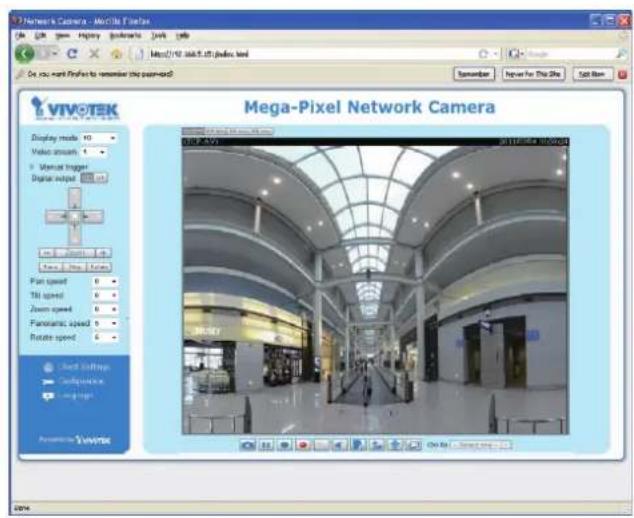Go back with Firefox's green back arrow

tap(25, 53)
